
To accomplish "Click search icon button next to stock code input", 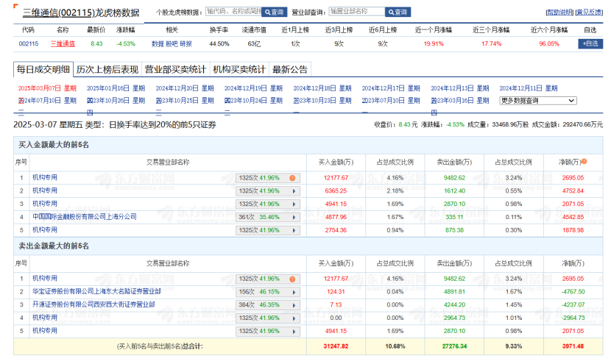I will coord(275,13).
